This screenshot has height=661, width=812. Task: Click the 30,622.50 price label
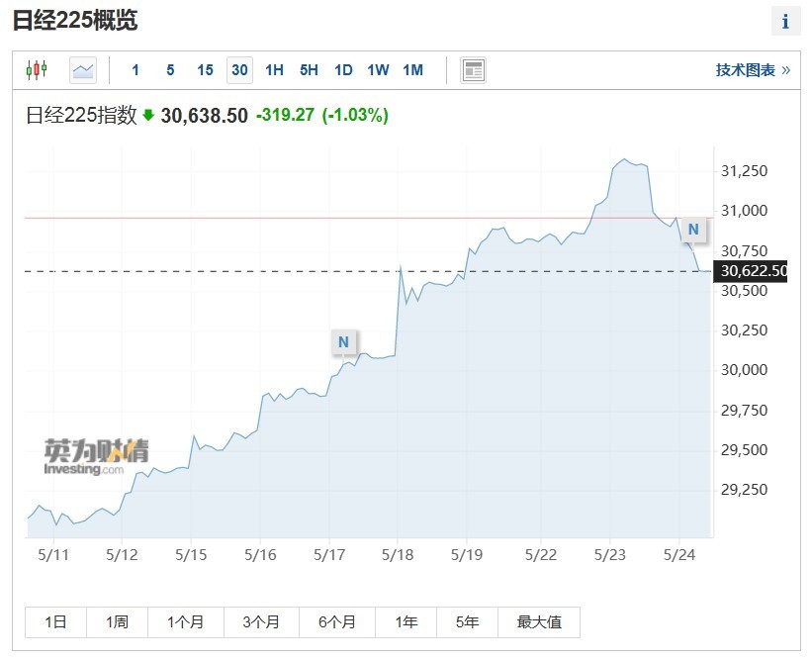pos(754,271)
